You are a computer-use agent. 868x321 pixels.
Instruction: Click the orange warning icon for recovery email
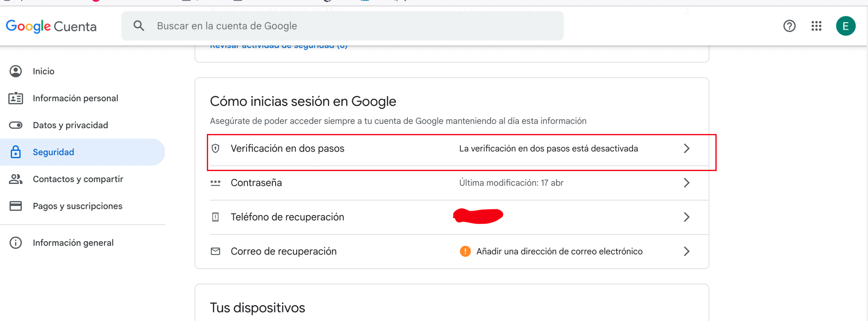465,251
